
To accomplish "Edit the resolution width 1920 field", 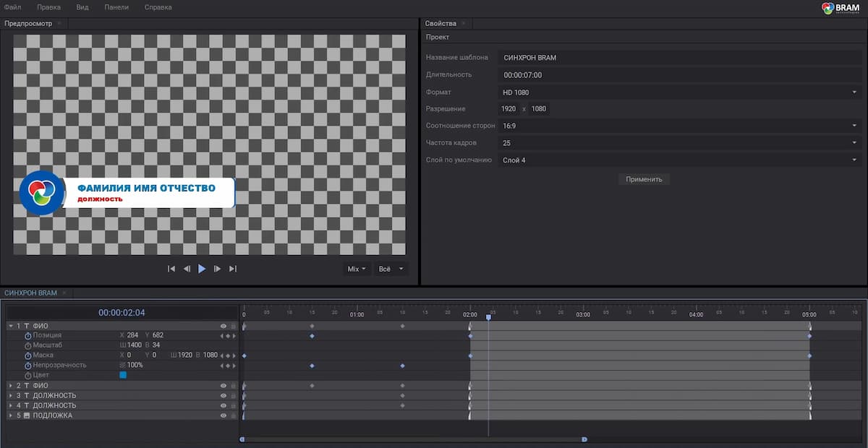I will pos(509,109).
